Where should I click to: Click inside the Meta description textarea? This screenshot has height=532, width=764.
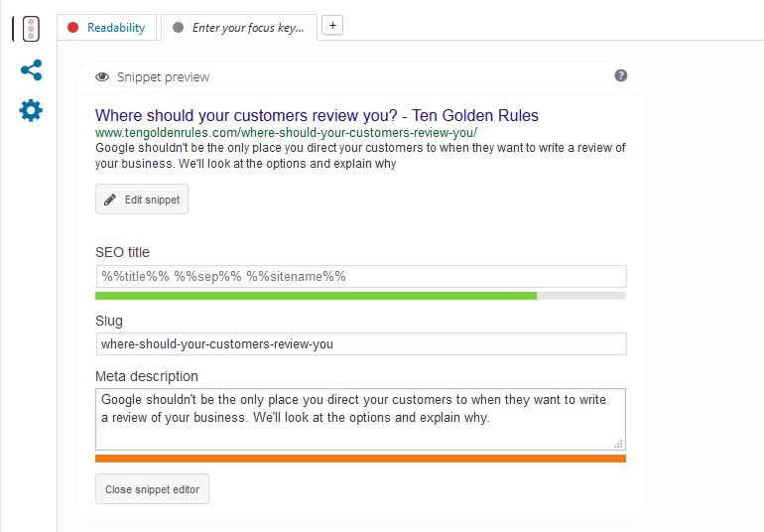[360, 420]
